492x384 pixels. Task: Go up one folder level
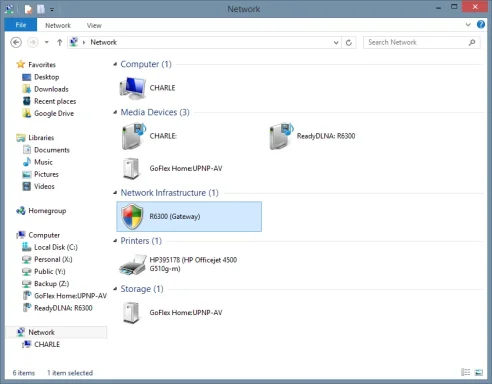59,42
